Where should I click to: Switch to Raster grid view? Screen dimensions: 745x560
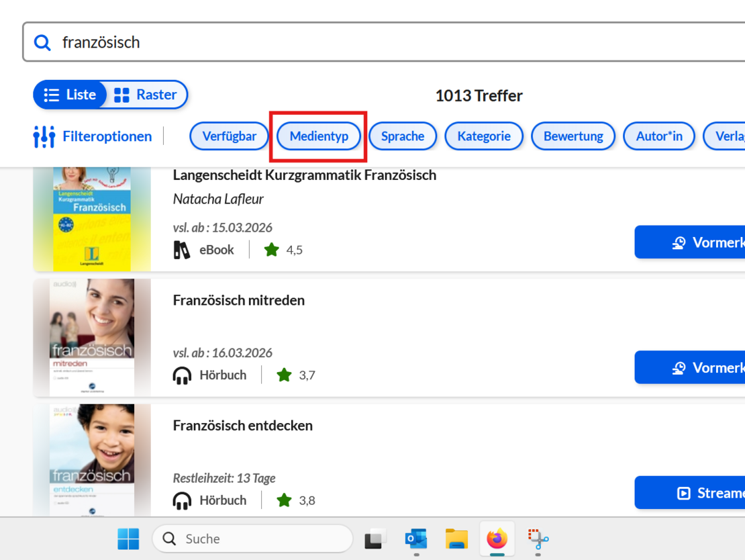point(146,95)
